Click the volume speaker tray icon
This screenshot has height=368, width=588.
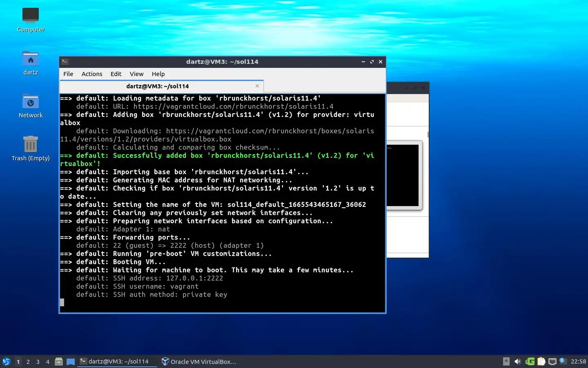[x=518, y=361]
